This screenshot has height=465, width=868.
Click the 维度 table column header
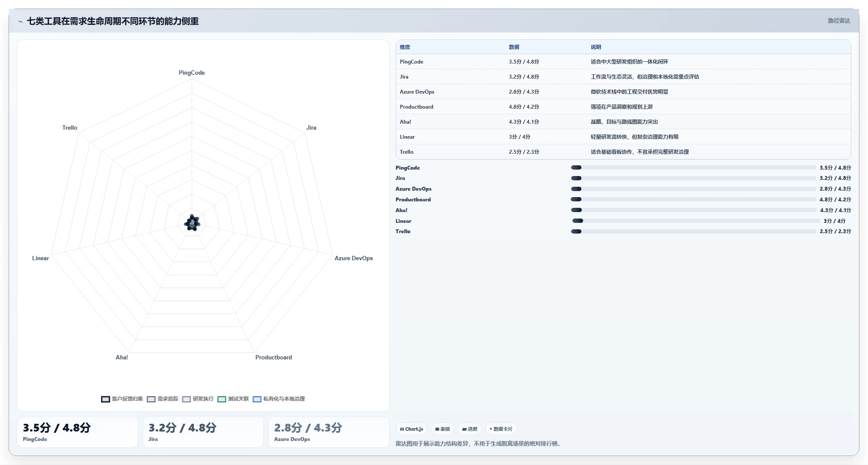[405, 47]
